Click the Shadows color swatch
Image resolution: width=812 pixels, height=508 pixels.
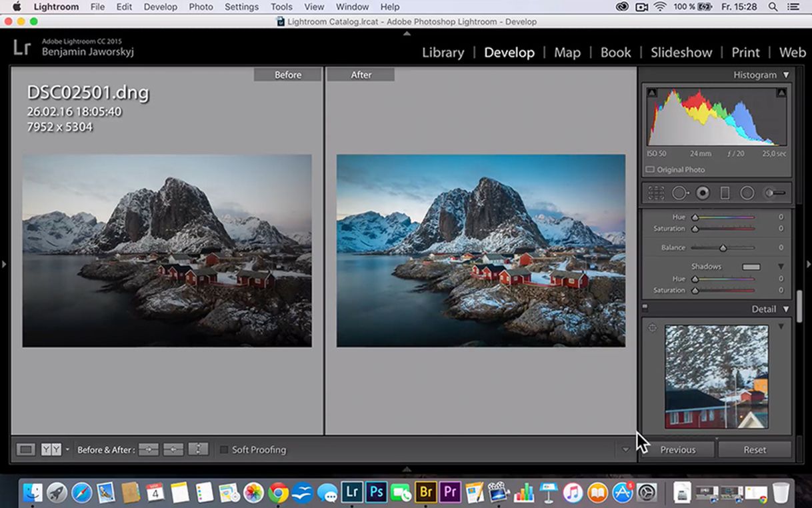[751, 267]
